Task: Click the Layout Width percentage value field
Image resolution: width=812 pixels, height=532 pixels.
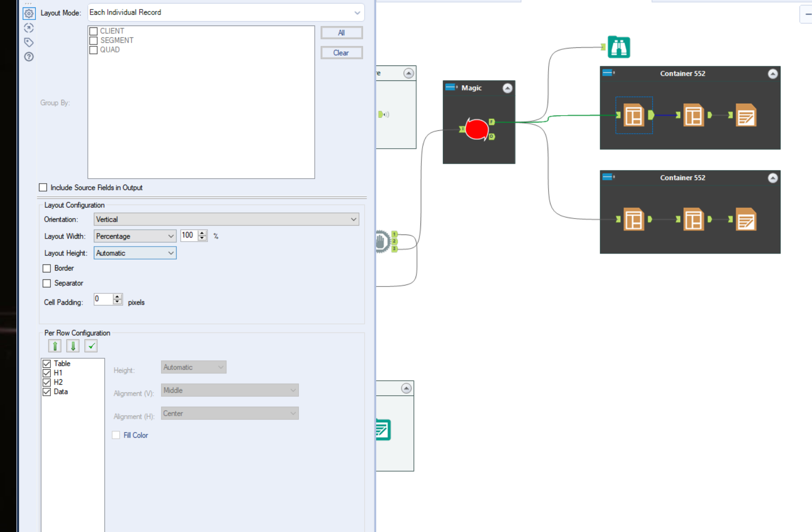Action: (190, 235)
